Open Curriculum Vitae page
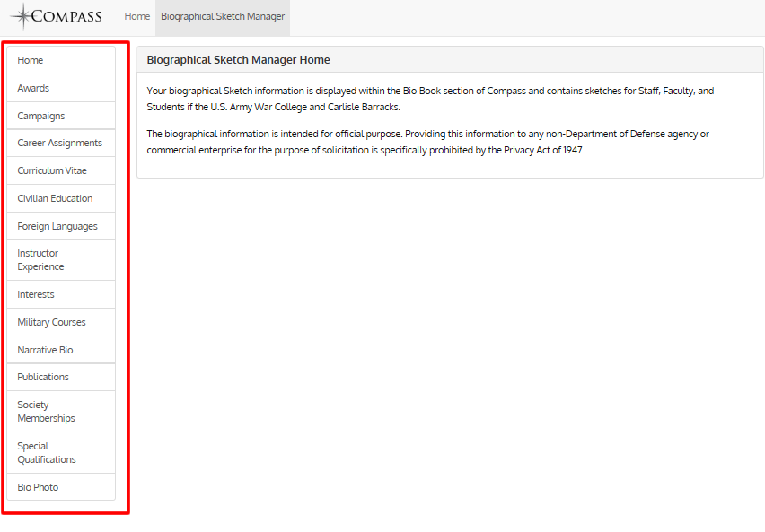765x532 pixels. (61, 170)
